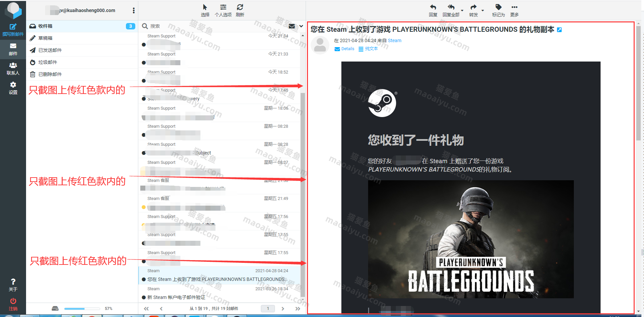Click the yellow flag dot on Steam 客服 message
644x317 pixels.
(144, 207)
